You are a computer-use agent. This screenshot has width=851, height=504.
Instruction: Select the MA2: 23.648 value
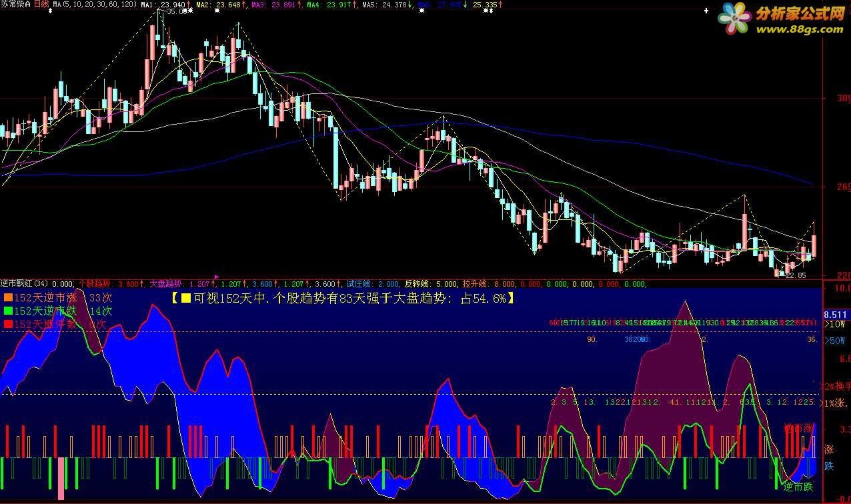[x=220, y=4]
